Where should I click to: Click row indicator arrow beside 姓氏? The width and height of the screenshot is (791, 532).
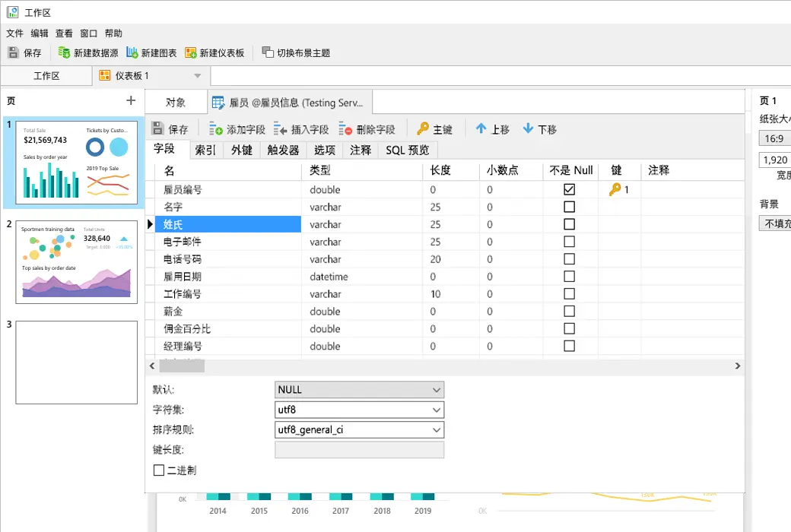click(150, 224)
